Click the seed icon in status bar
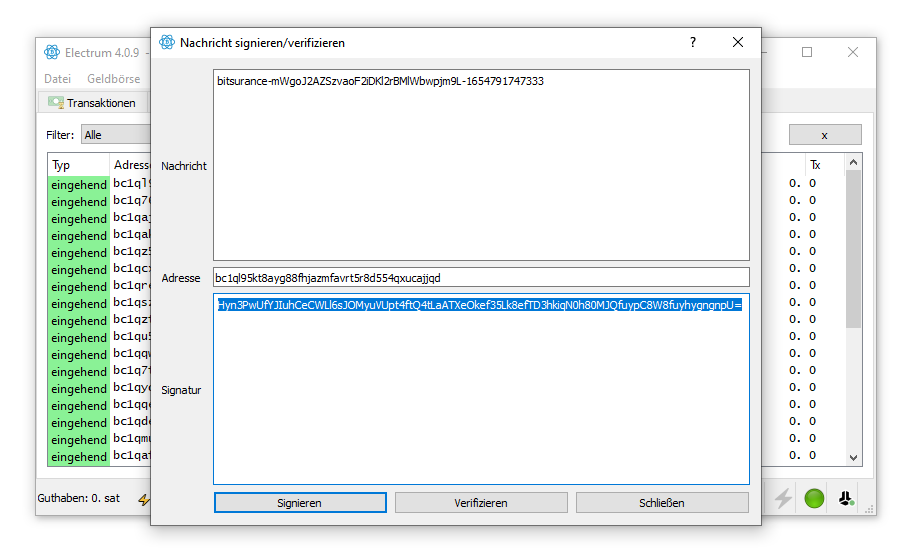 [x=846, y=498]
